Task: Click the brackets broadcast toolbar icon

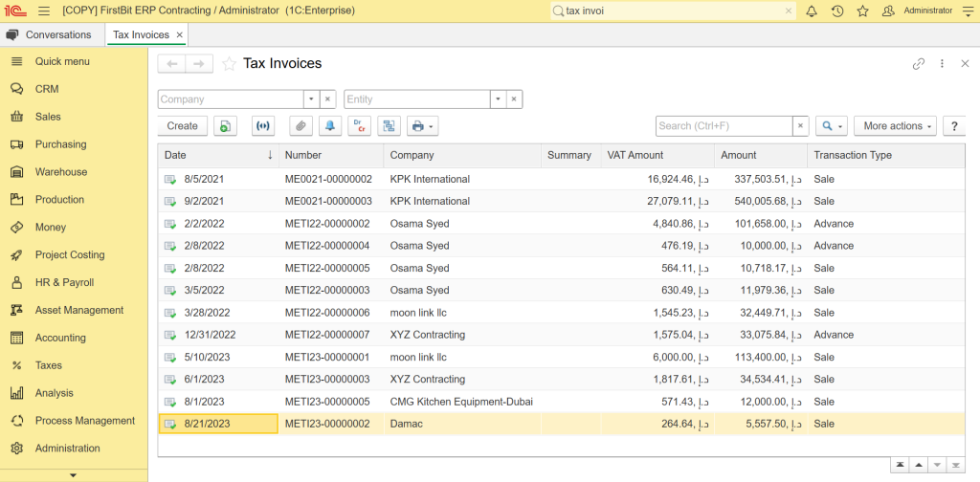Action: (263, 126)
